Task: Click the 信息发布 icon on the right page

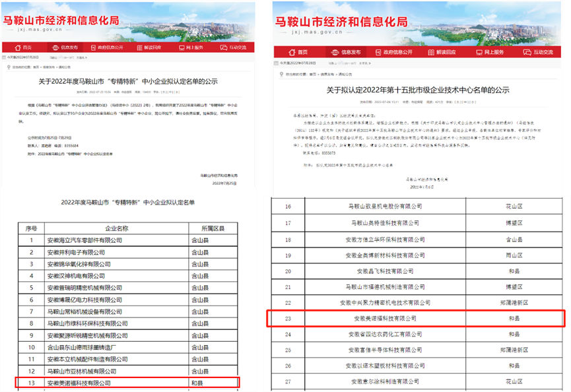Action: pos(335,52)
